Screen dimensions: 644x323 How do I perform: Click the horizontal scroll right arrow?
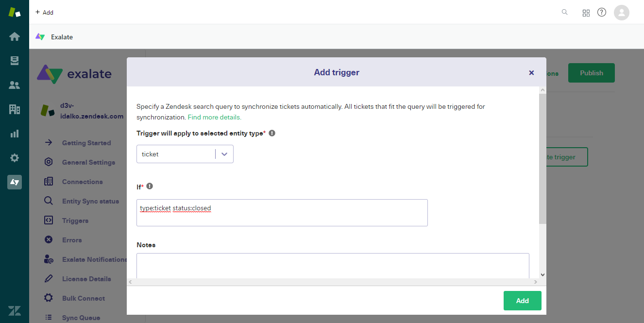click(x=536, y=282)
